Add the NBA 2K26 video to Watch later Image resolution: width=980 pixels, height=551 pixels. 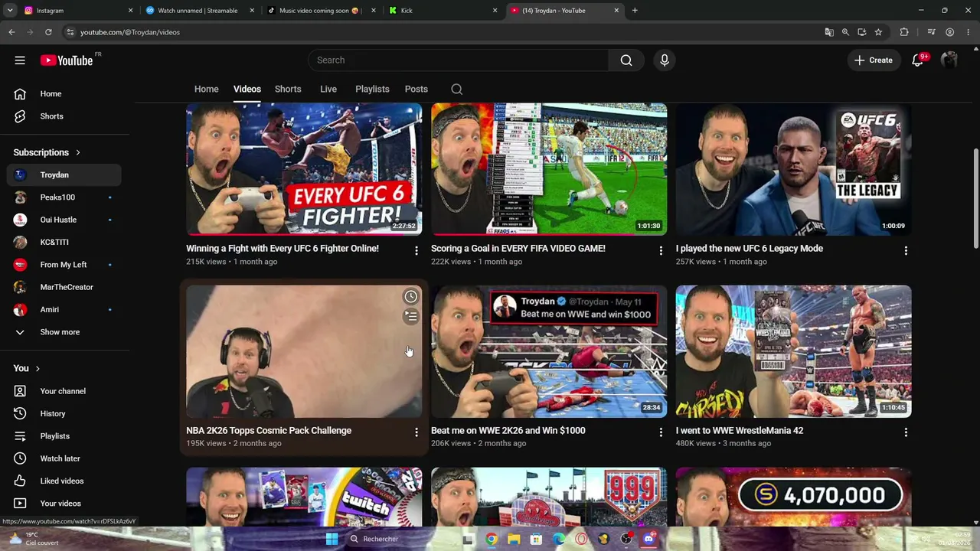[x=411, y=297]
